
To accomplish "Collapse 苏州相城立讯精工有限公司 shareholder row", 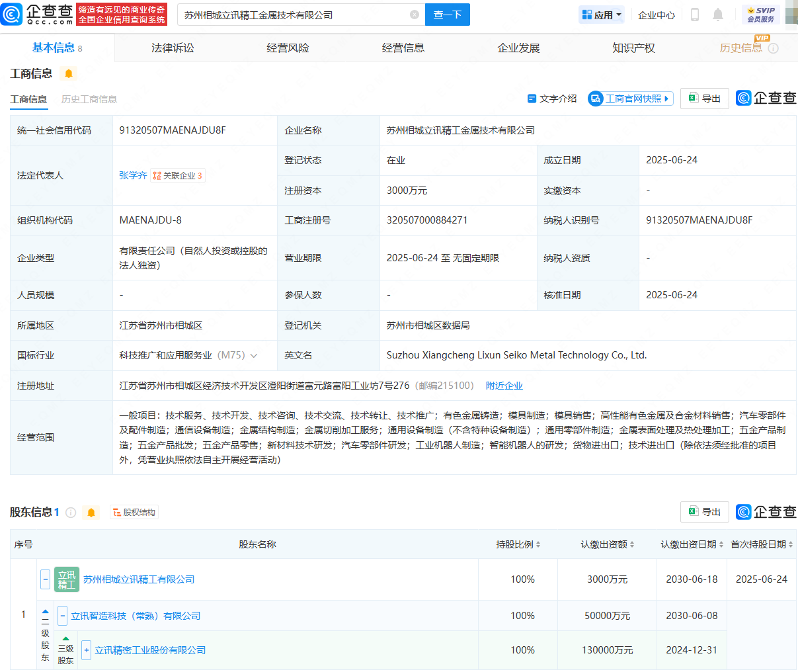I will tap(45, 579).
